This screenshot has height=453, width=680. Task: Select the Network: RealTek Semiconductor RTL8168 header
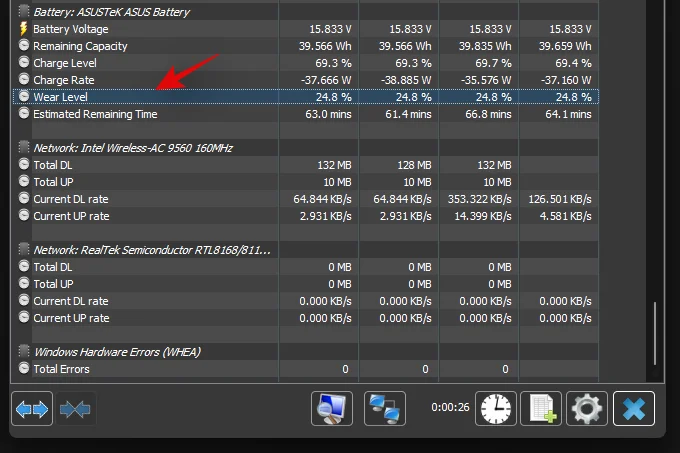click(152, 250)
